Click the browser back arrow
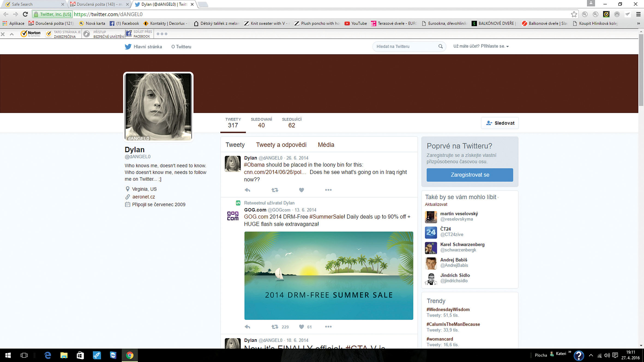This screenshot has height=362, width=644. [x=6, y=14]
